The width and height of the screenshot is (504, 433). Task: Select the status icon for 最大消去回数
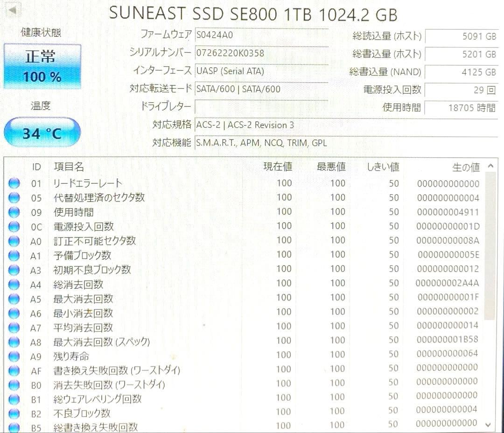coord(13,298)
